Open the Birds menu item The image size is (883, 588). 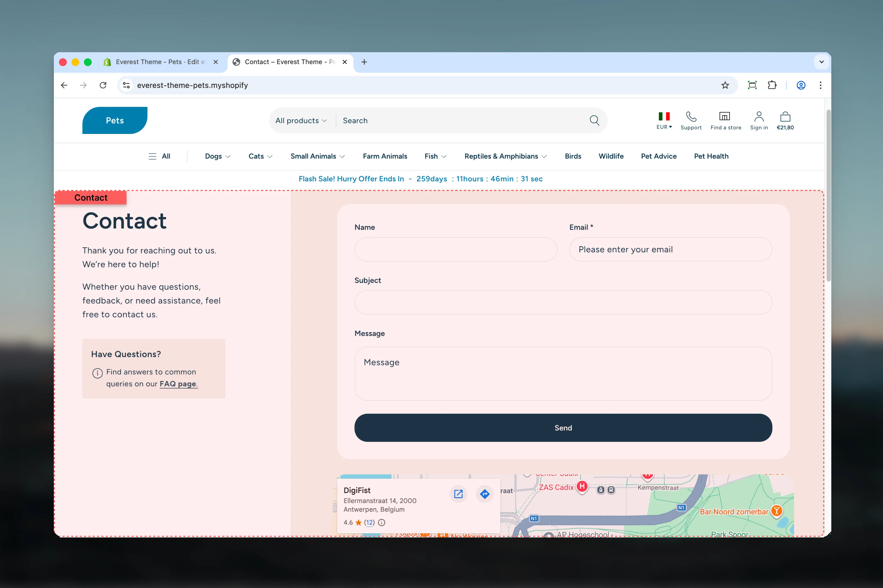[x=573, y=156]
